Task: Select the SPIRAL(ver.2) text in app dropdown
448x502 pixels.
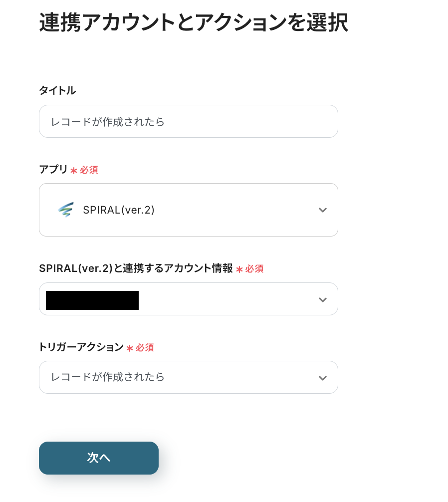Action: (119, 210)
